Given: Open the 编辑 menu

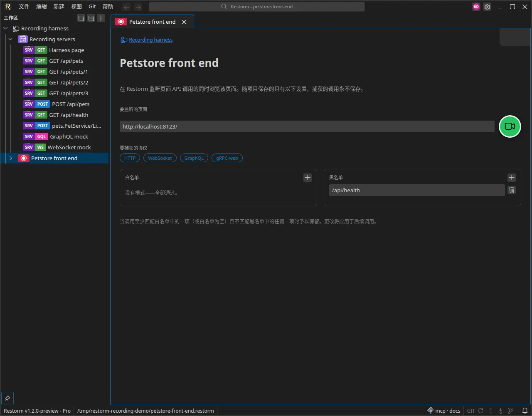Looking at the screenshot, I should click(42, 7).
